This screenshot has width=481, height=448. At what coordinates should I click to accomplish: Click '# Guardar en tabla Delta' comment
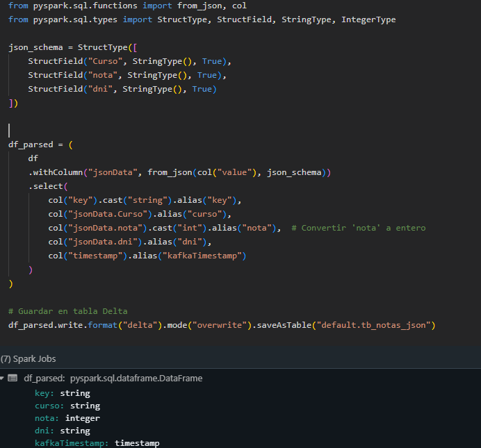(68, 311)
